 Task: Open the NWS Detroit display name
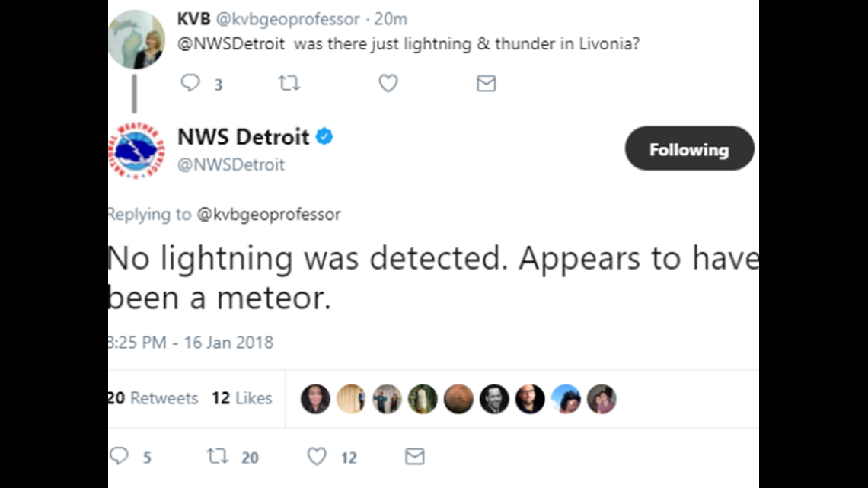point(243,137)
